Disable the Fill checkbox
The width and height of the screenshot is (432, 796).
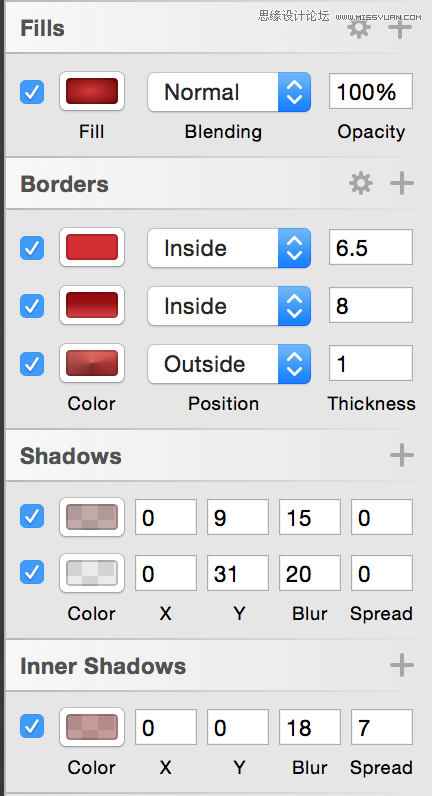(x=32, y=92)
